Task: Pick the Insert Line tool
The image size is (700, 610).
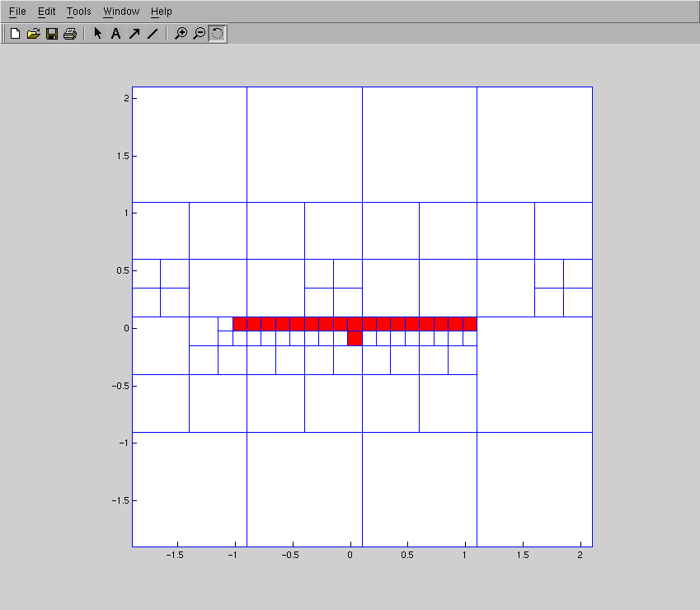Action: 152,34
